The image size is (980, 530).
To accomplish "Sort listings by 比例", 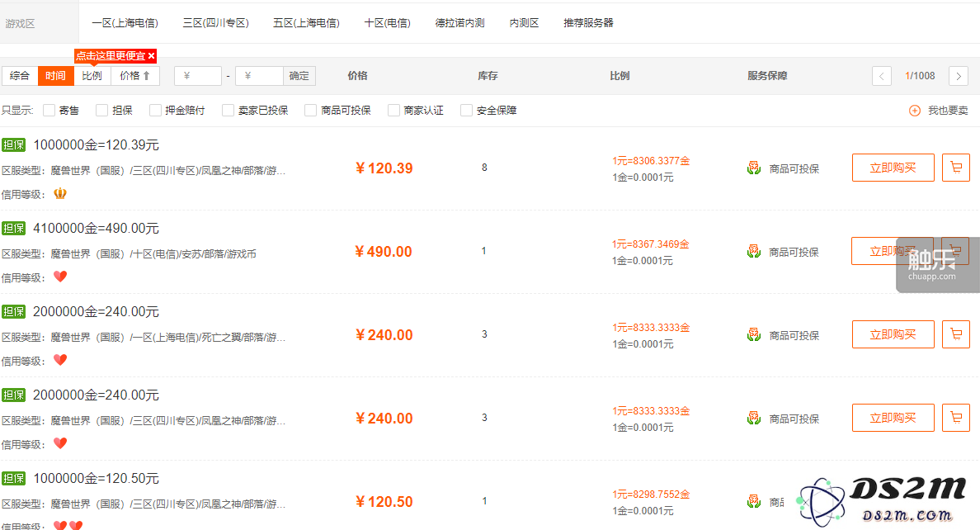I will (x=92, y=76).
